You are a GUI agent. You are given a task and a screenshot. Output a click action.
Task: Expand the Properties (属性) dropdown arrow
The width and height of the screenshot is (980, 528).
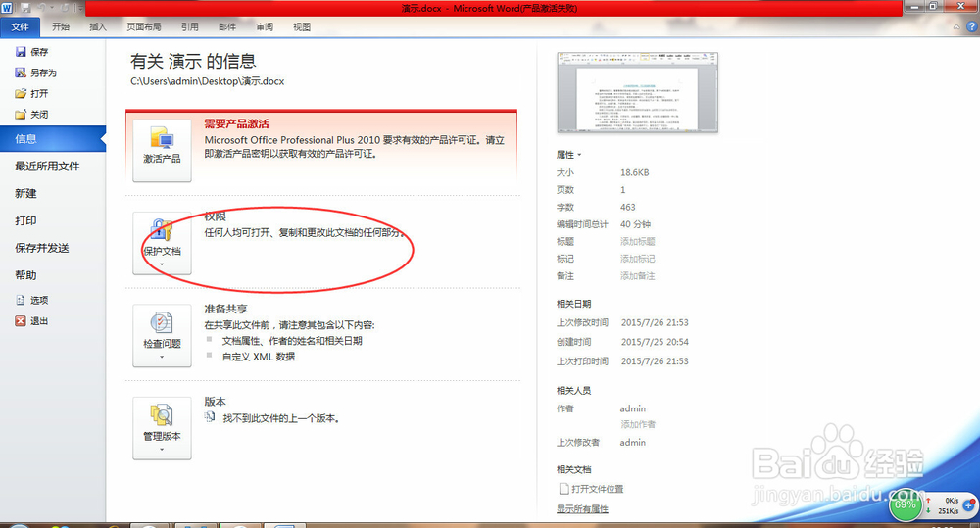(579, 155)
